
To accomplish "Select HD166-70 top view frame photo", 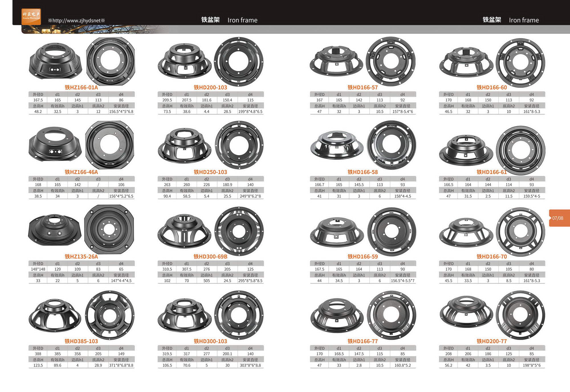I will (x=521, y=232).
